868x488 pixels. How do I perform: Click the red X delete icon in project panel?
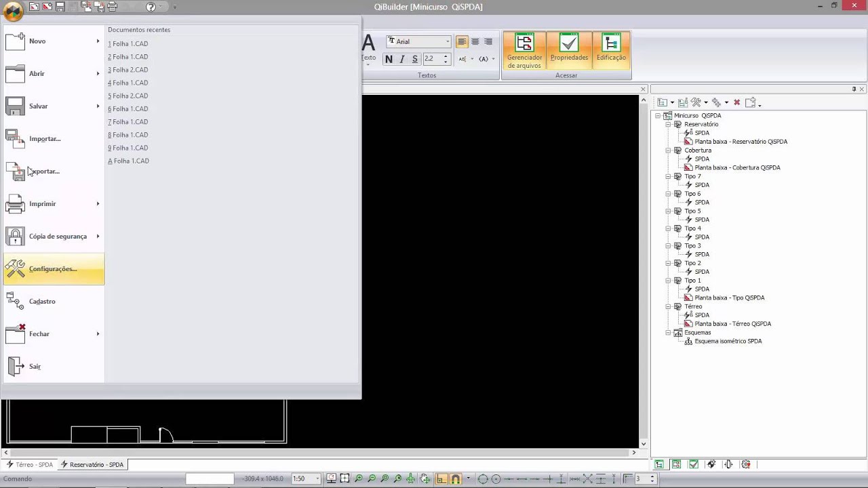tap(736, 103)
